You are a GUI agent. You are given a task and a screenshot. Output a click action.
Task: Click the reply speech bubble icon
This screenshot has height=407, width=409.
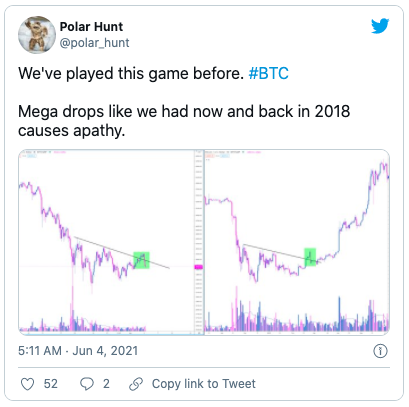(87, 384)
